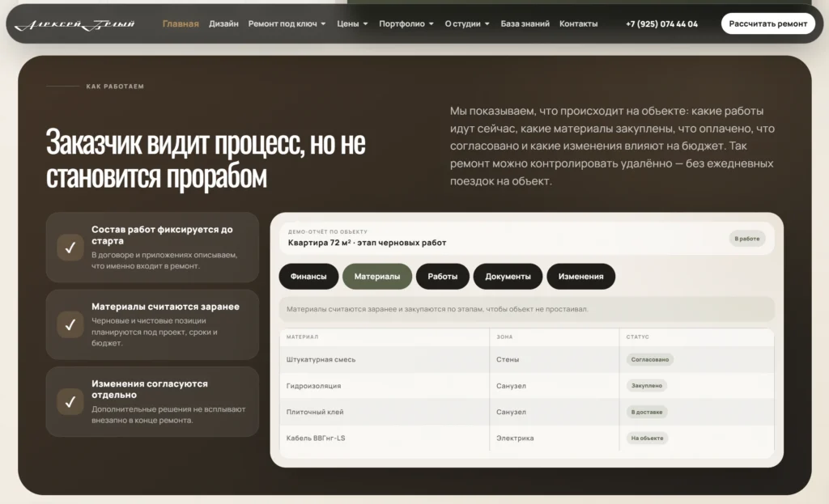Expand the Ремонт под ключ dropdown arrow
The height and width of the screenshot is (504, 829).
point(323,23)
